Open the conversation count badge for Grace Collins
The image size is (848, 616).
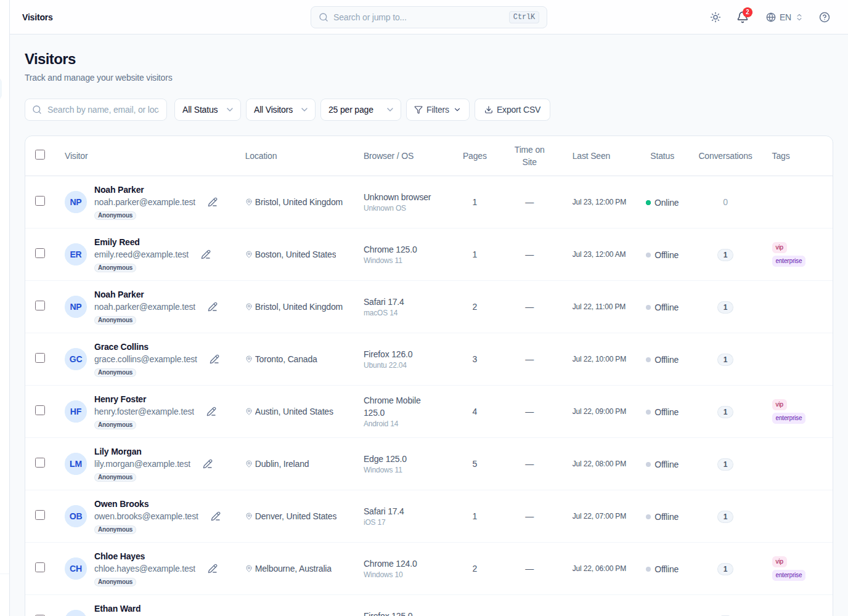pyautogui.click(x=725, y=360)
